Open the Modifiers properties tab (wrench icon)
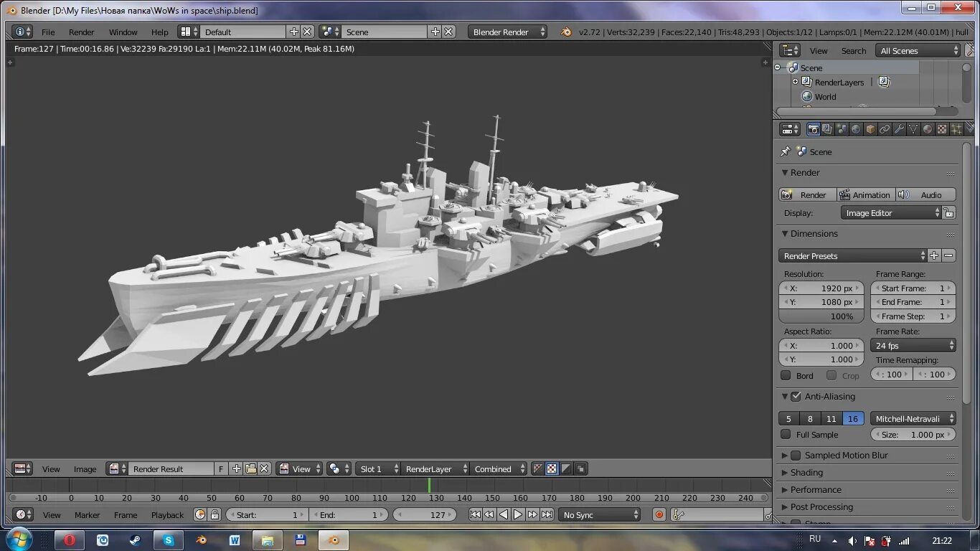Viewport: 980px width, 551px height. pyautogui.click(x=899, y=129)
